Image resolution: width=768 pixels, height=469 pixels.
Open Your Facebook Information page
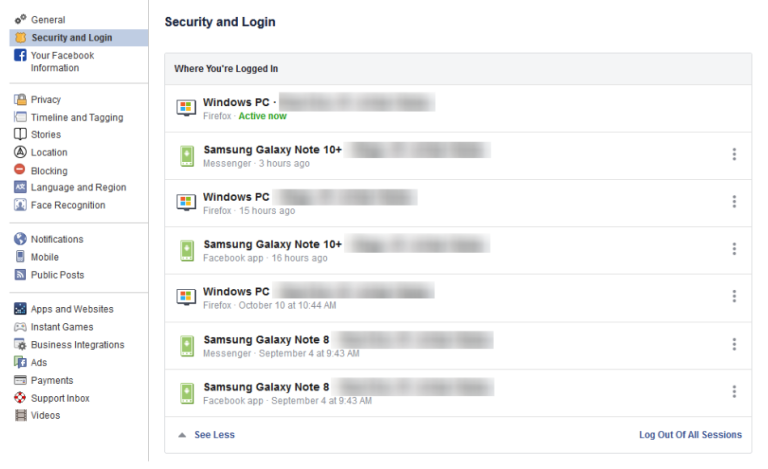point(62,62)
